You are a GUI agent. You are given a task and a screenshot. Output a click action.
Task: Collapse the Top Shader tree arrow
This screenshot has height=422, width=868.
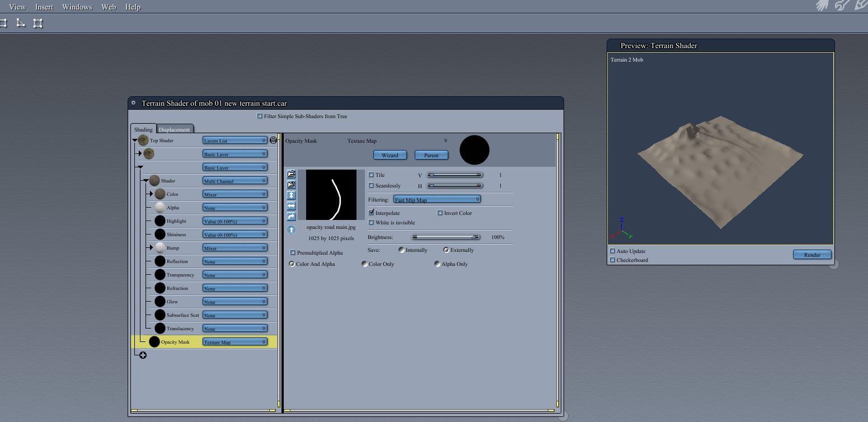click(135, 140)
